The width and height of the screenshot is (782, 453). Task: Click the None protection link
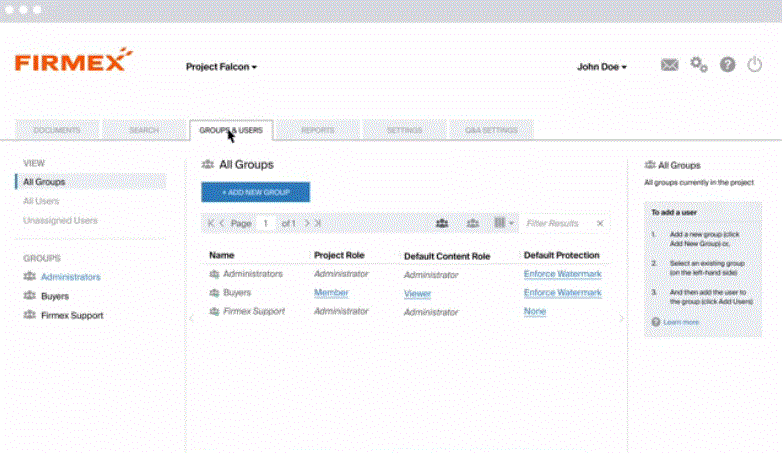(x=535, y=311)
